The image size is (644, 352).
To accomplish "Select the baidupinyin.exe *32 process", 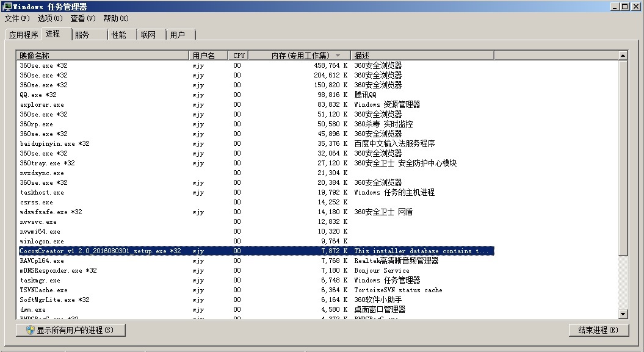I will (256, 143).
